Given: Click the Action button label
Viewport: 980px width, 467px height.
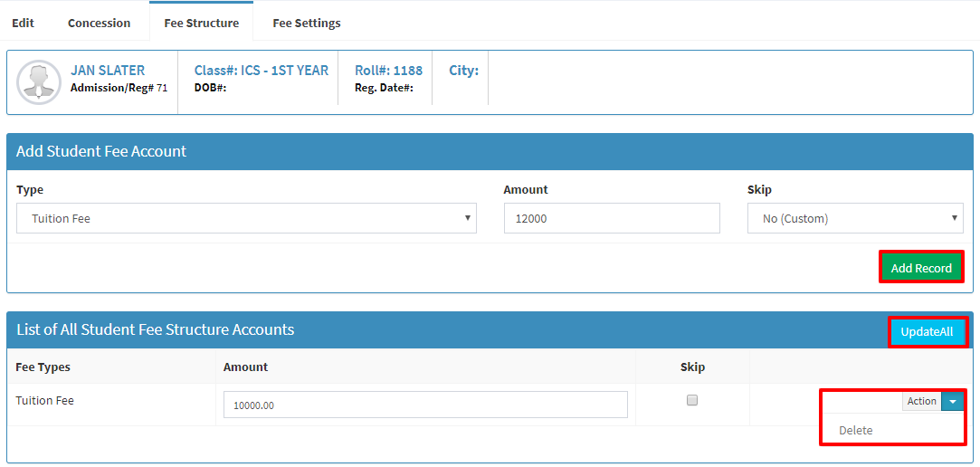Looking at the screenshot, I should [x=922, y=401].
